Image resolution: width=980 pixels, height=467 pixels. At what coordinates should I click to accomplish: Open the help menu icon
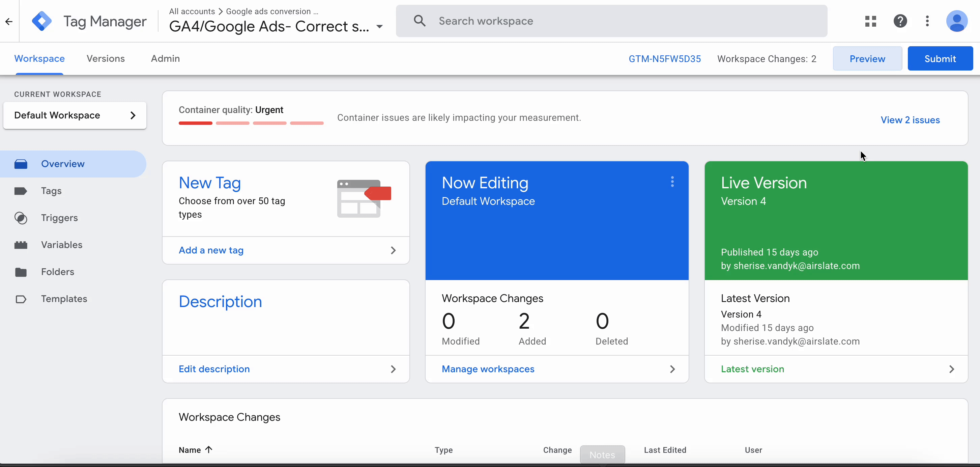coord(900,21)
